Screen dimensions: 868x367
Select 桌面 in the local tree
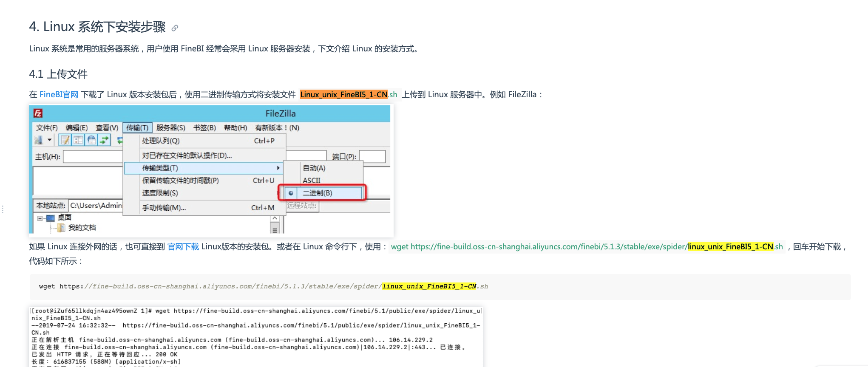click(65, 217)
